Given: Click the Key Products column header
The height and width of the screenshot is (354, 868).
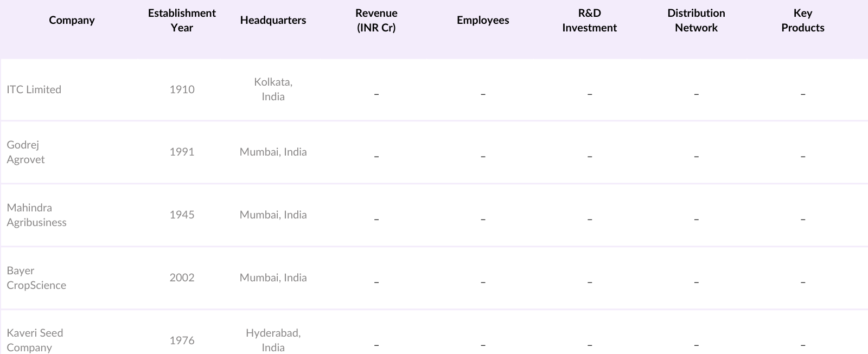Looking at the screenshot, I should coord(802,20).
